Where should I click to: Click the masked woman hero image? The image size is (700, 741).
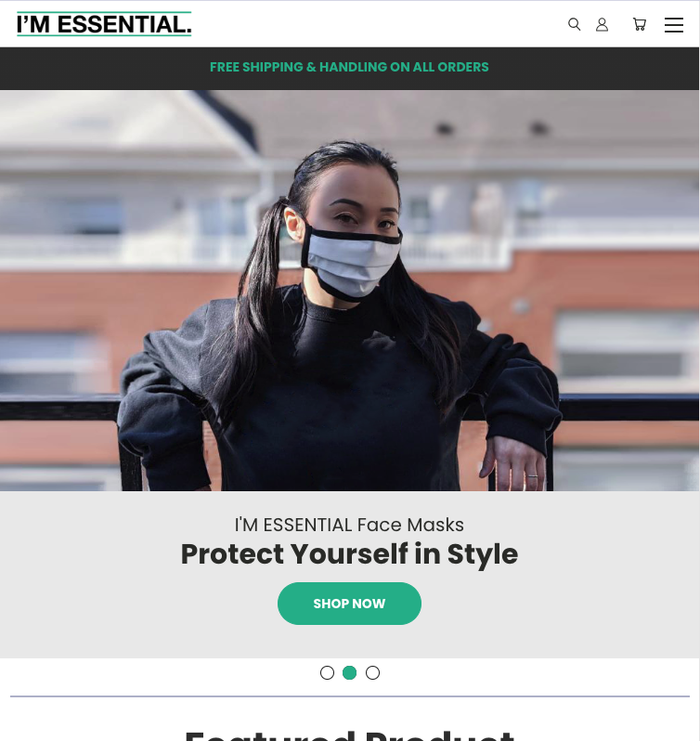(x=349, y=291)
